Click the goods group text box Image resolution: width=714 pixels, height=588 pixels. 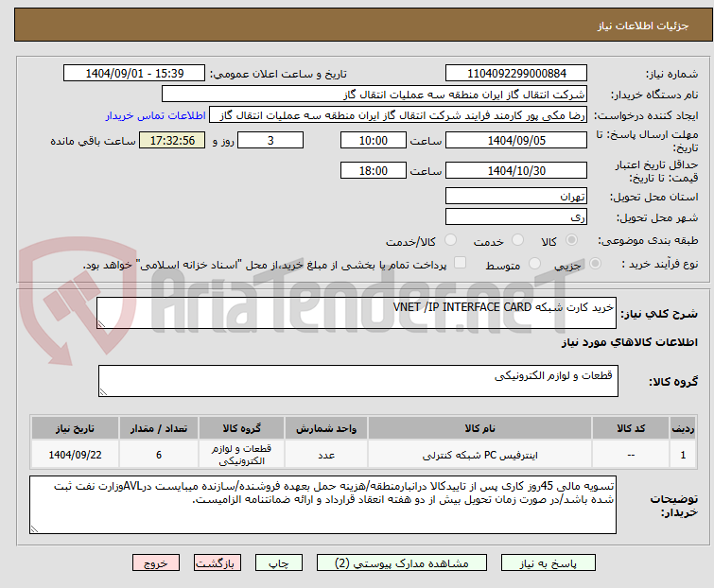[358, 381]
